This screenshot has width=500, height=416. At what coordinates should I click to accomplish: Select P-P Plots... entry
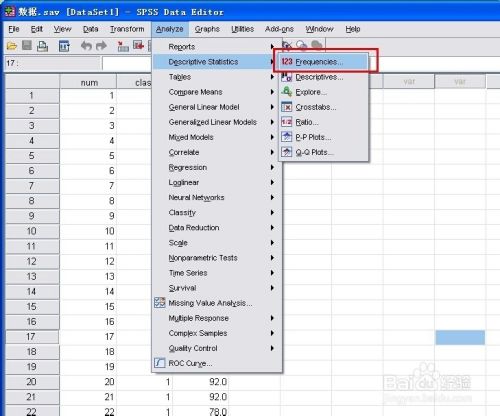[324, 137]
